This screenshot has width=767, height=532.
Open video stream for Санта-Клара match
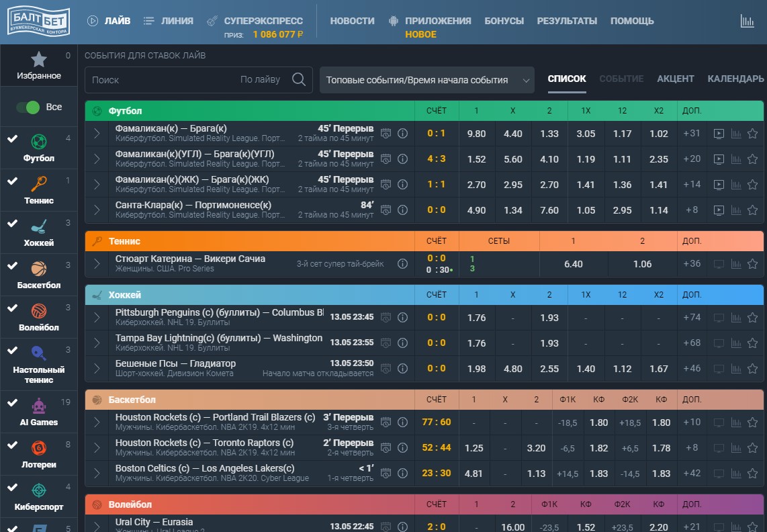718,210
